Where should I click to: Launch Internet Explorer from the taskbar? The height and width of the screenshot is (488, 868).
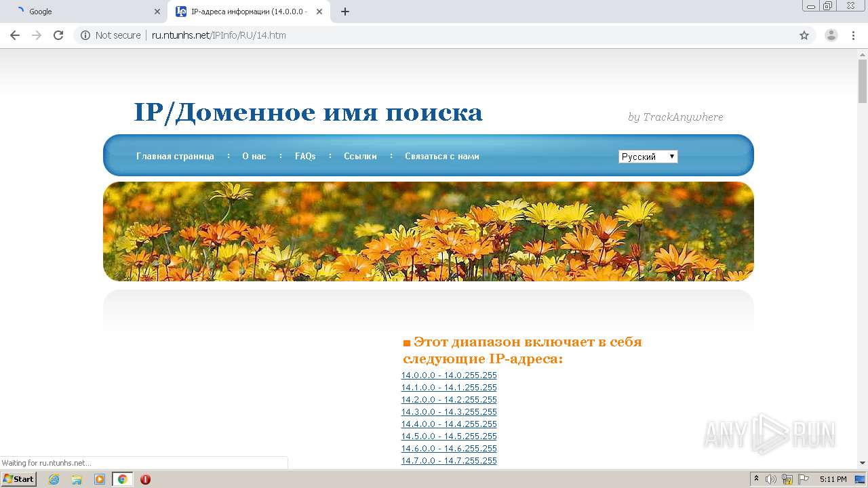click(x=54, y=479)
